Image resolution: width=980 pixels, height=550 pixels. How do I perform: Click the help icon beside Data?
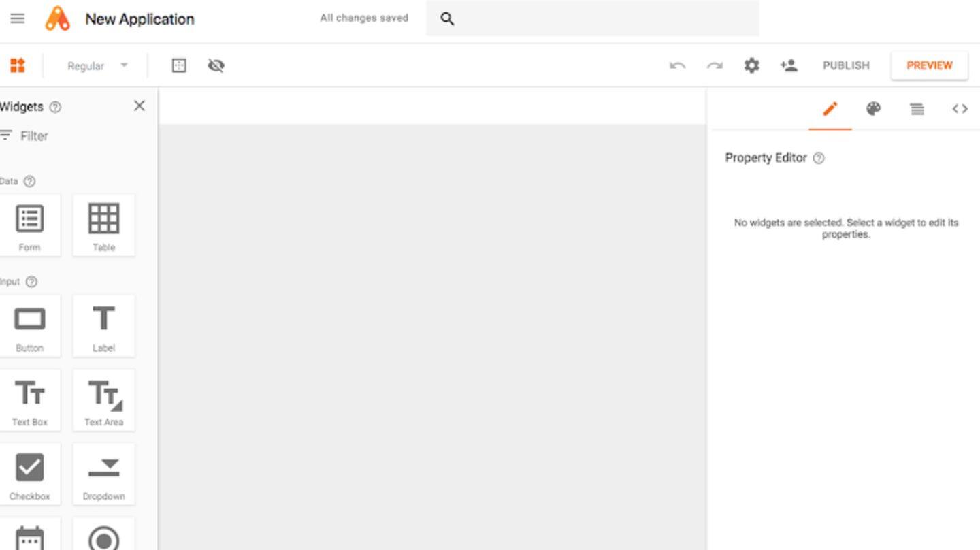(x=29, y=181)
